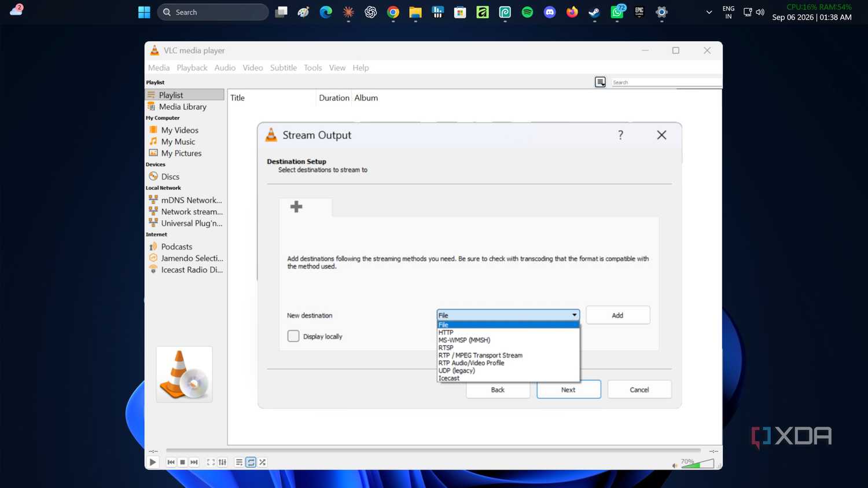The image size is (868, 488).
Task: Open the View menu
Action: pos(337,68)
